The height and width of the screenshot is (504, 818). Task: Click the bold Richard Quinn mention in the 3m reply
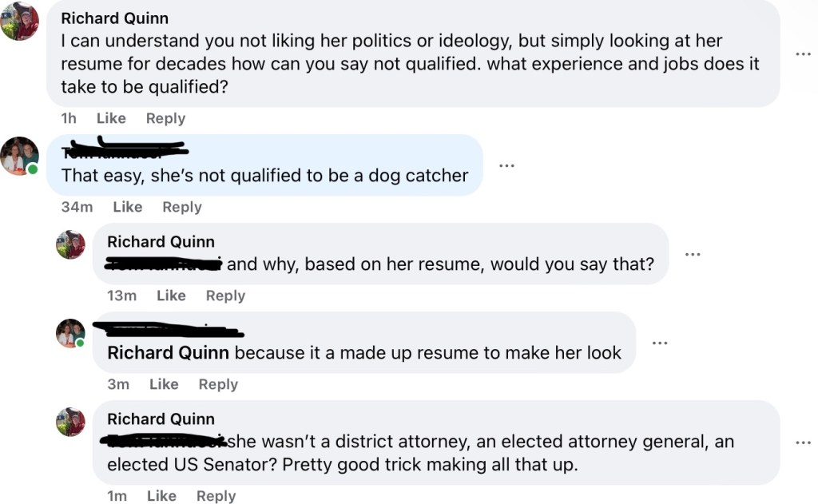click(168, 353)
